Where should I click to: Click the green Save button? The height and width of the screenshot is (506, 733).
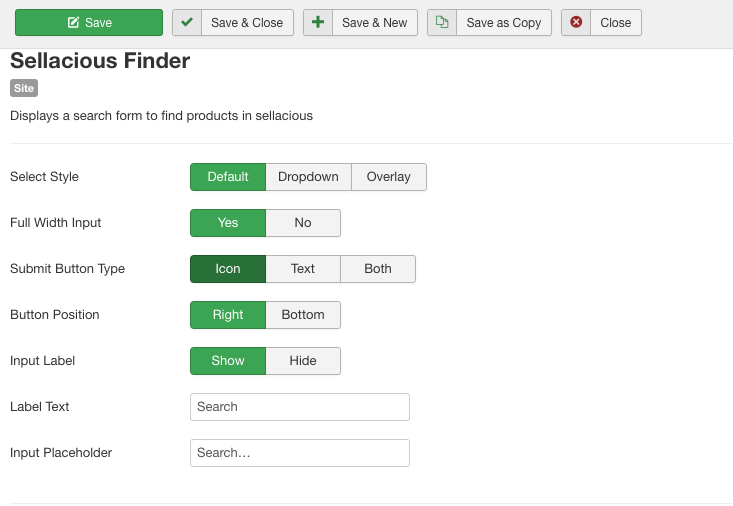pos(89,22)
